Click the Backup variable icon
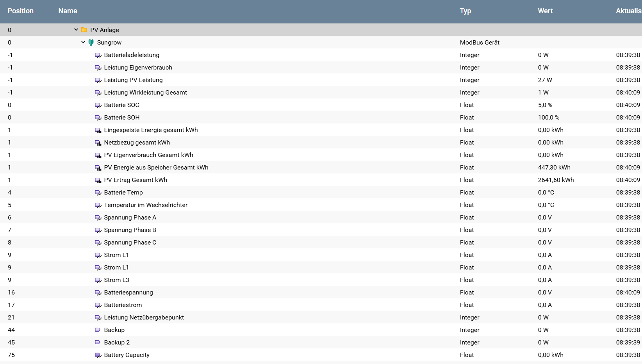The image size is (642, 364). 98,330
